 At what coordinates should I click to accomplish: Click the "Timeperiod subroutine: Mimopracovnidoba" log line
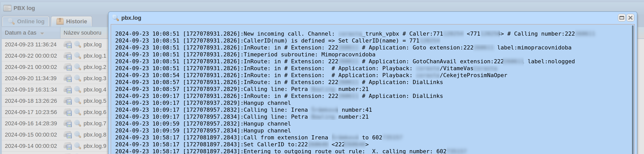[x=245, y=55]
